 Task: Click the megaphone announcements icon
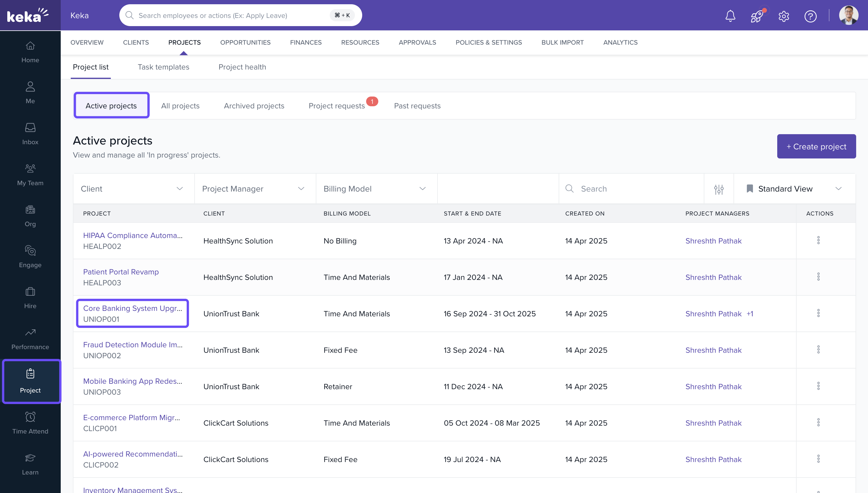tap(757, 16)
